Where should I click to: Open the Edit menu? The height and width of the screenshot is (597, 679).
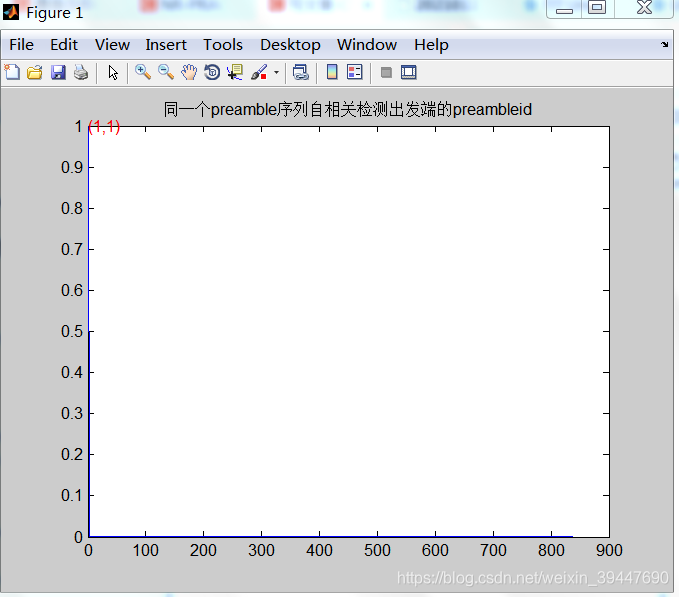tap(64, 45)
